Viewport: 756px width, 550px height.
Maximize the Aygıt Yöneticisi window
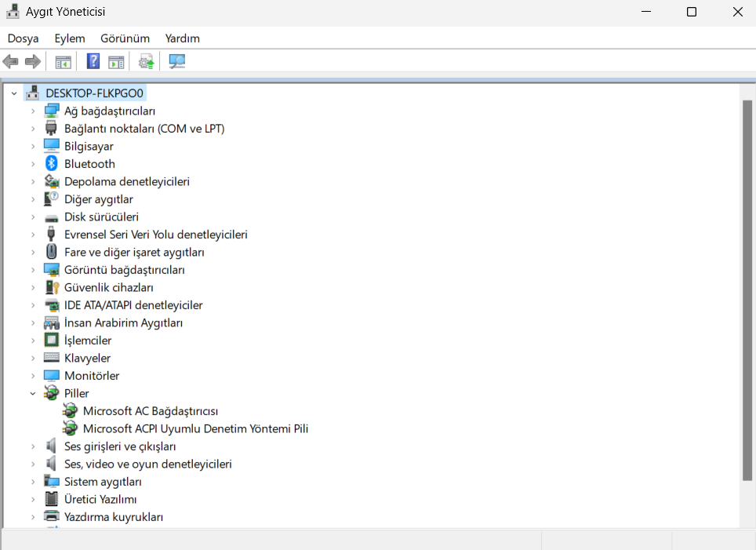(x=692, y=12)
